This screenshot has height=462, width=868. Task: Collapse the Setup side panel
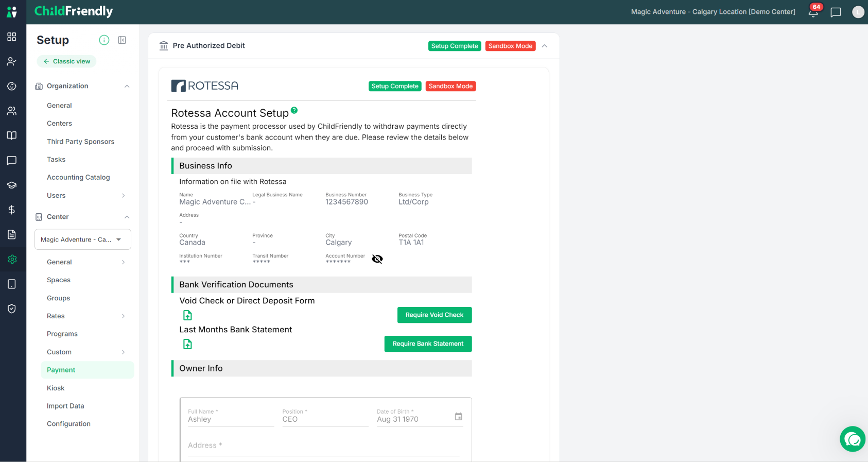(x=122, y=40)
